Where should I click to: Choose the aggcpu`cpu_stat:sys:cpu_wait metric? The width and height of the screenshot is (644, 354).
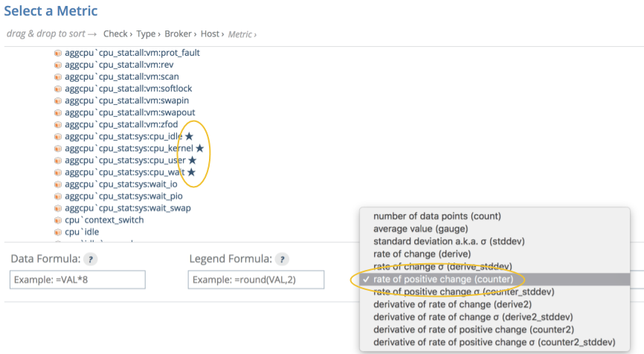125,173
